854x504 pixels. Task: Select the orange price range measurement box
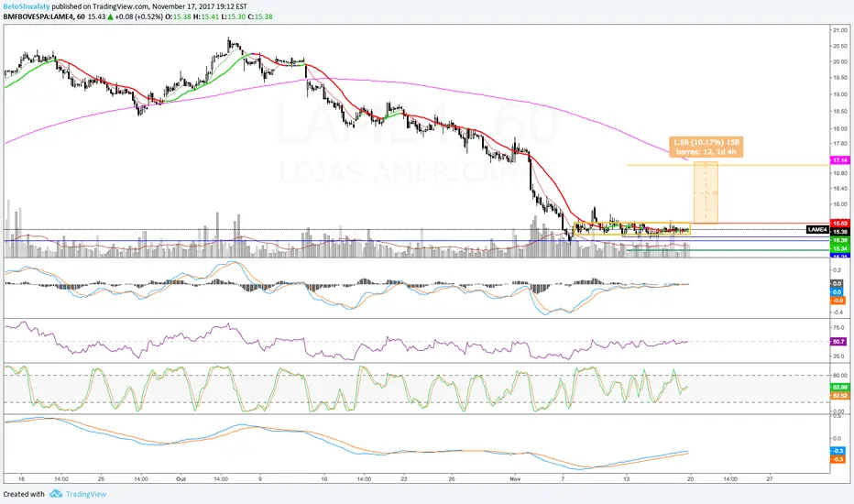(706, 192)
